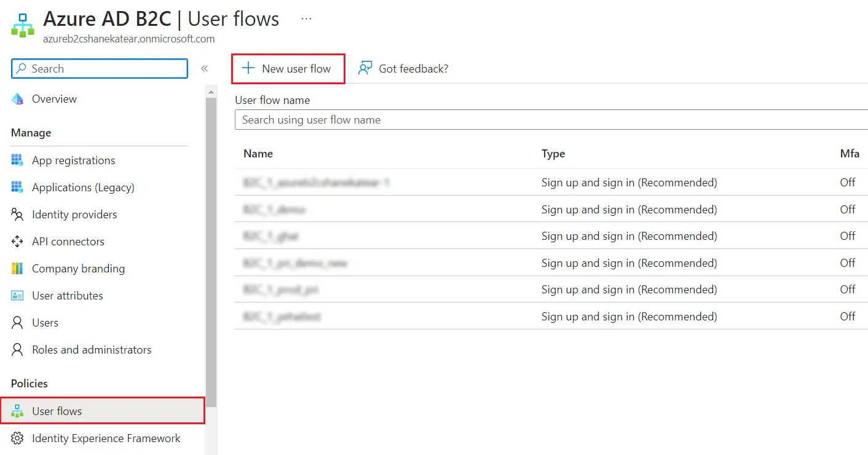Collapse the sidebar with double chevron
This screenshot has height=455, width=868.
tap(205, 69)
